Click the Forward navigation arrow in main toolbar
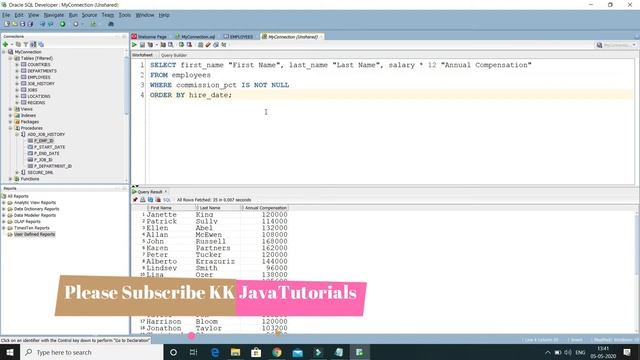This screenshot has height=360, width=640. click(50, 24)
